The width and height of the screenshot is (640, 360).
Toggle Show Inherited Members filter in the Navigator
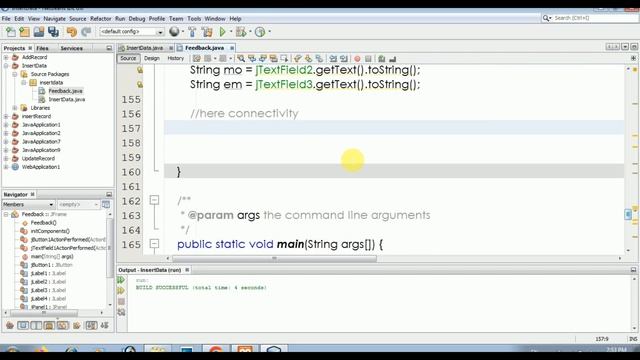[x=10, y=325]
